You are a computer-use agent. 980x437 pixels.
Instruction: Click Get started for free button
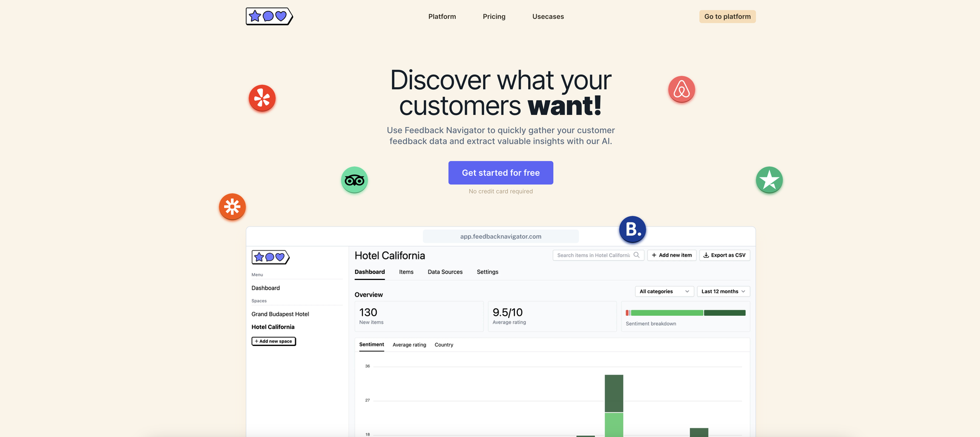[501, 173]
